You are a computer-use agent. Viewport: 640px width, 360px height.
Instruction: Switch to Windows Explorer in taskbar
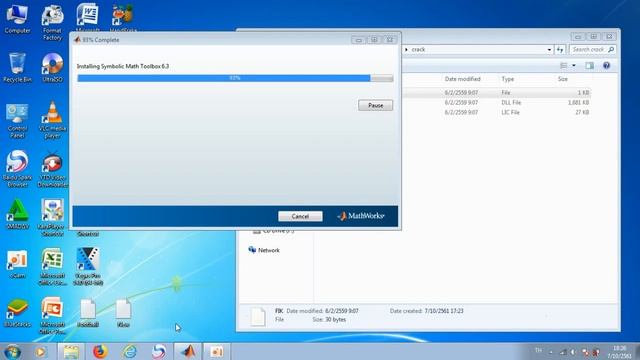coord(71,351)
